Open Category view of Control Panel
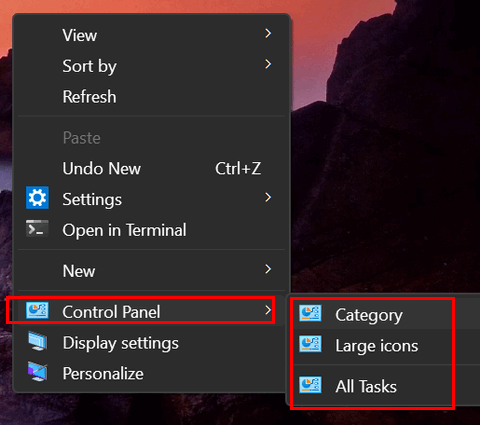The height and width of the screenshot is (425, 480). (x=369, y=315)
